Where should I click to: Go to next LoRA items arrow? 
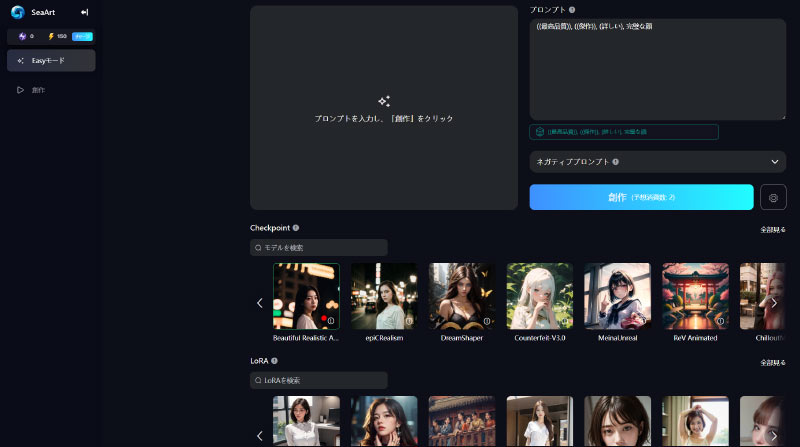point(774,436)
